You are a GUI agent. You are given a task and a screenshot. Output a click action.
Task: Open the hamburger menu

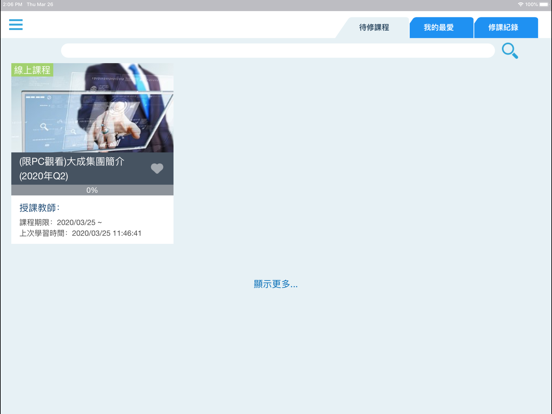pos(16,25)
